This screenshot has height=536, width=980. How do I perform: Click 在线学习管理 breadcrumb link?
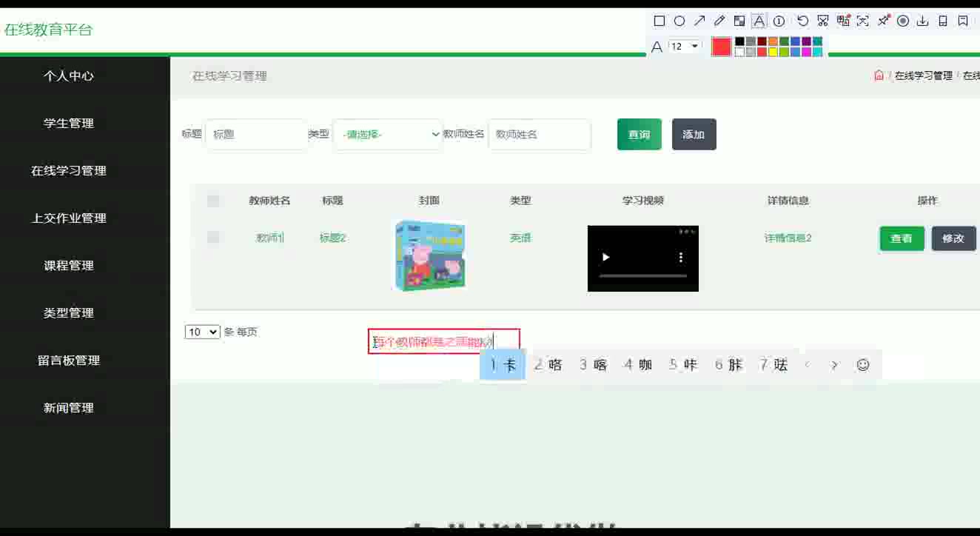923,76
